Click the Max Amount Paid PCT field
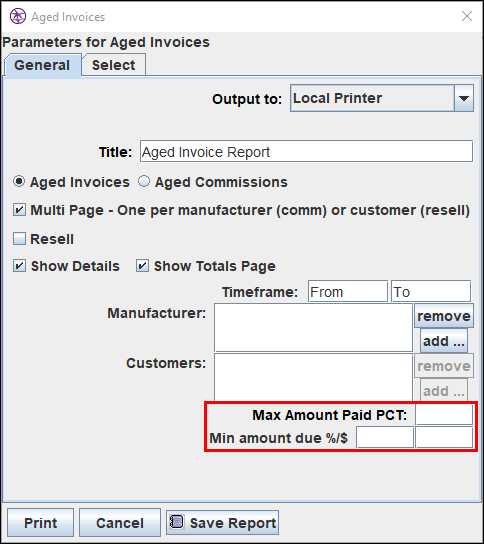This screenshot has width=484, height=544. pos(444,415)
